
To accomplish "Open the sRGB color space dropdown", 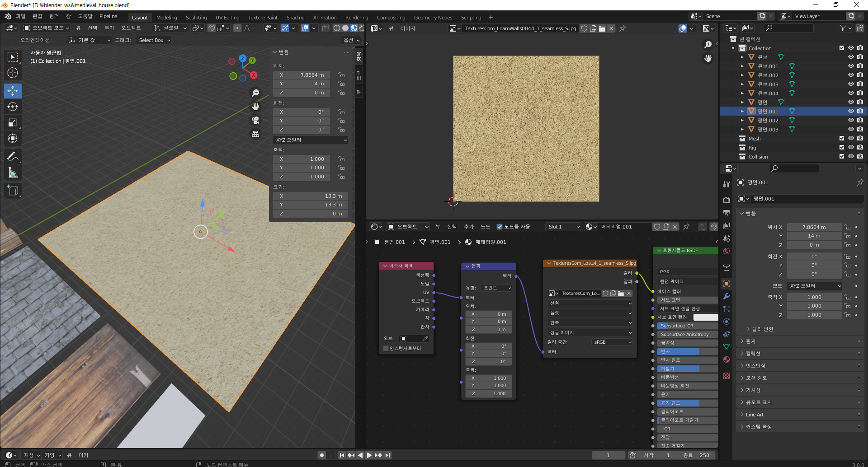I will (x=612, y=342).
